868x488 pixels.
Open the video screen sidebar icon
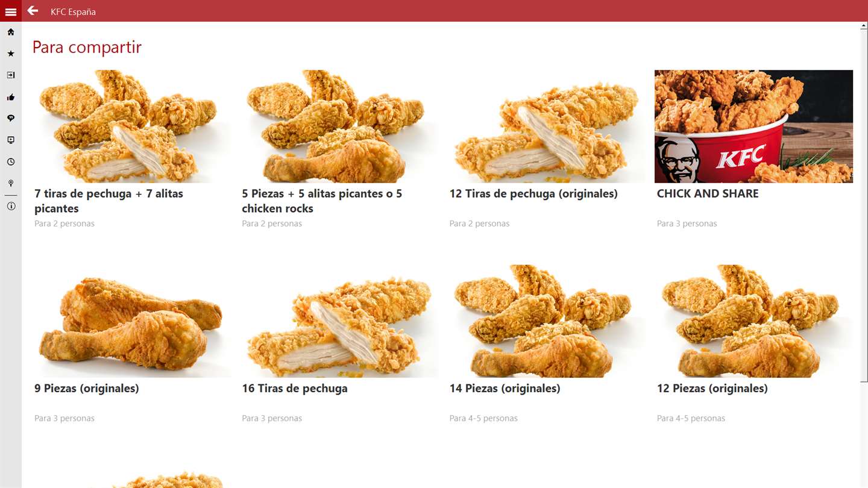(11, 140)
